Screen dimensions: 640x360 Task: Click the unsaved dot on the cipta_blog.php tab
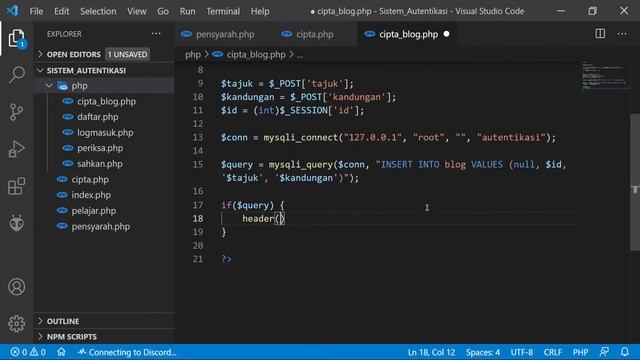click(x=447, y=34)
